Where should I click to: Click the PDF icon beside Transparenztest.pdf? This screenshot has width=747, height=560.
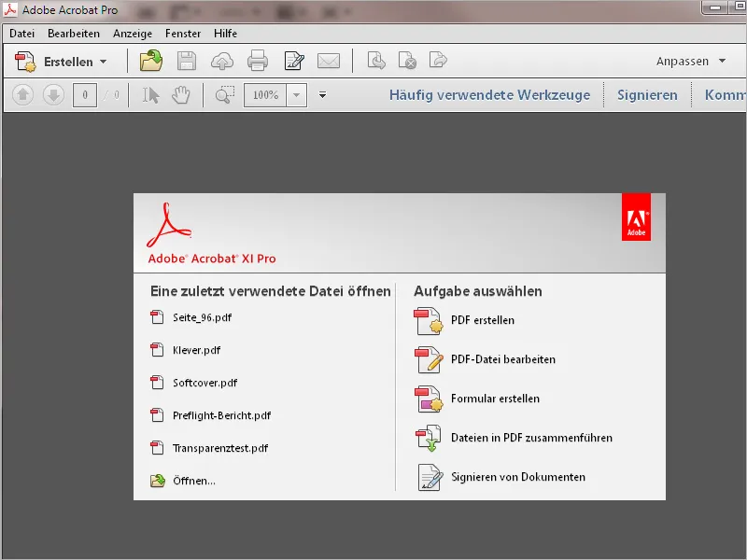point(157,448)
